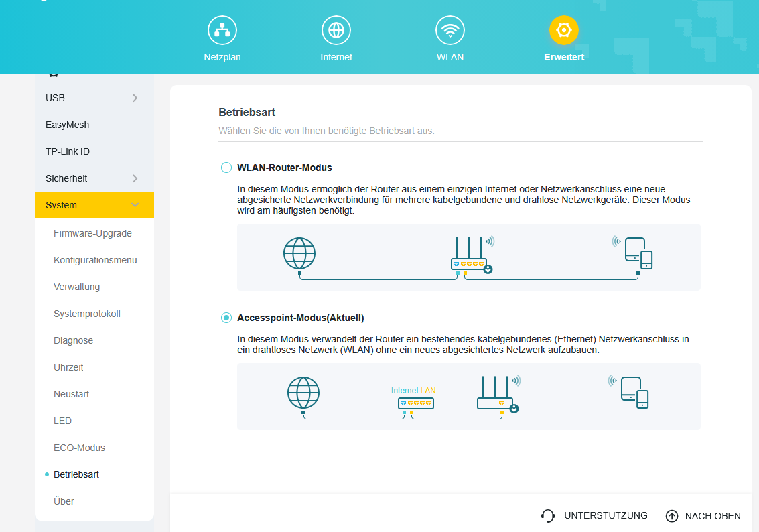Click the up-arrow Nach Oben icon
The height and width of the screenshot is (532, 759).
point(672,516)
